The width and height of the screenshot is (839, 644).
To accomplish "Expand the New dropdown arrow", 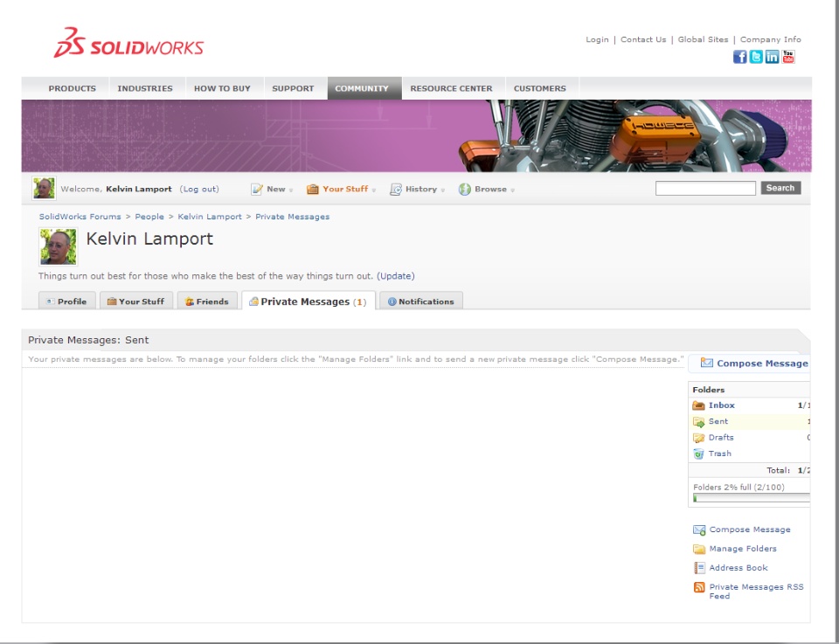I will point(291,190).
